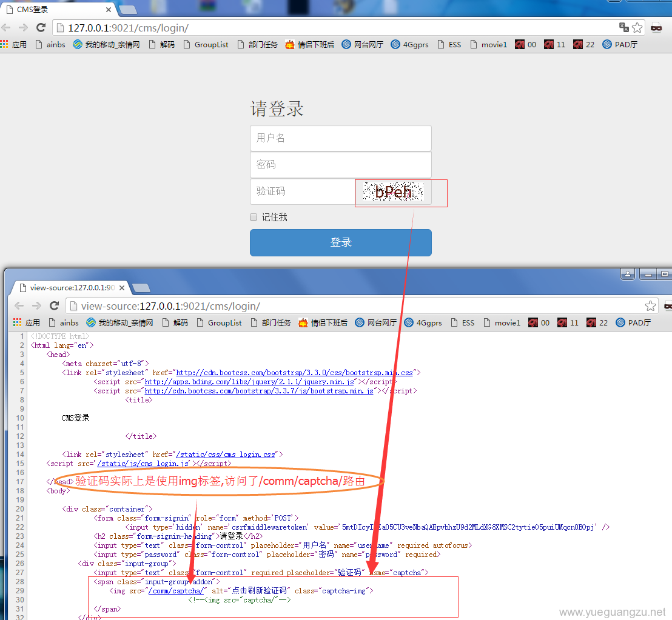Open translate icon in login address bar
The height and width of the screenshot is (620, 672).
624,27
